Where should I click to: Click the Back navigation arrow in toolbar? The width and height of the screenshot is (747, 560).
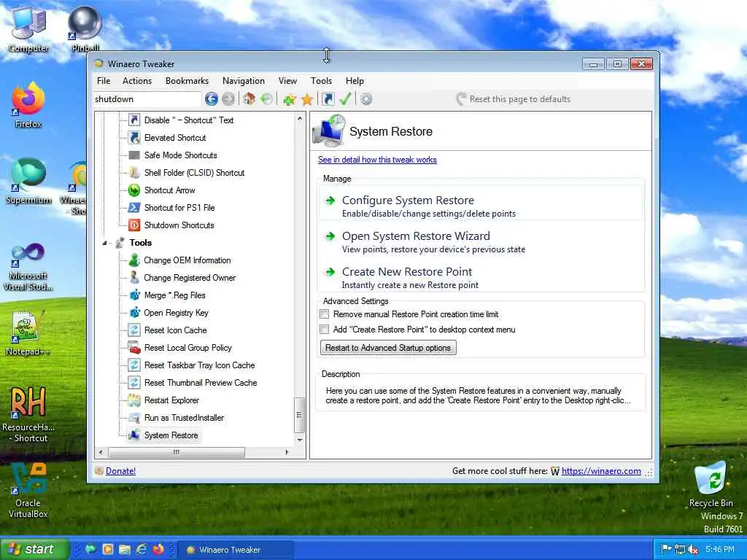click(x=212, y=99)
